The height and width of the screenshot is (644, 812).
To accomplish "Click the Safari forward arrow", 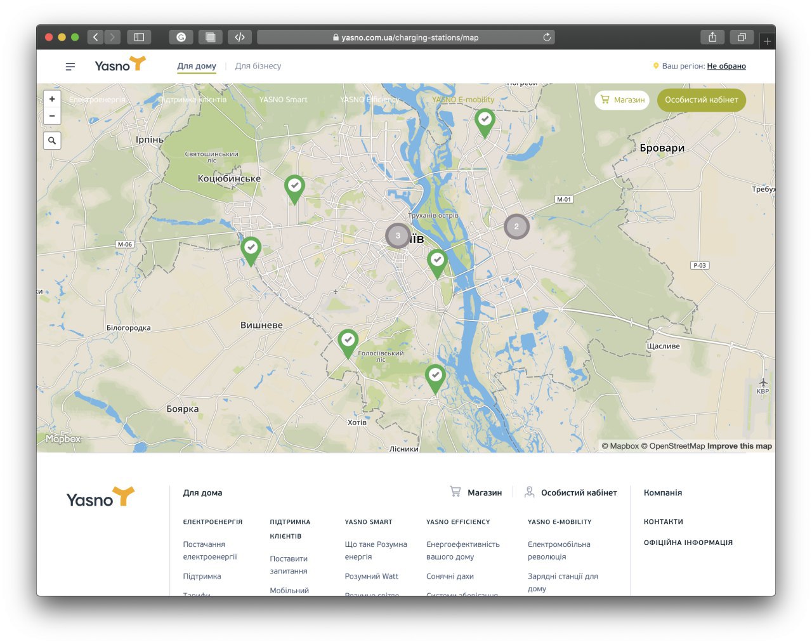I will pyautogui.click(x=112, y=37).
